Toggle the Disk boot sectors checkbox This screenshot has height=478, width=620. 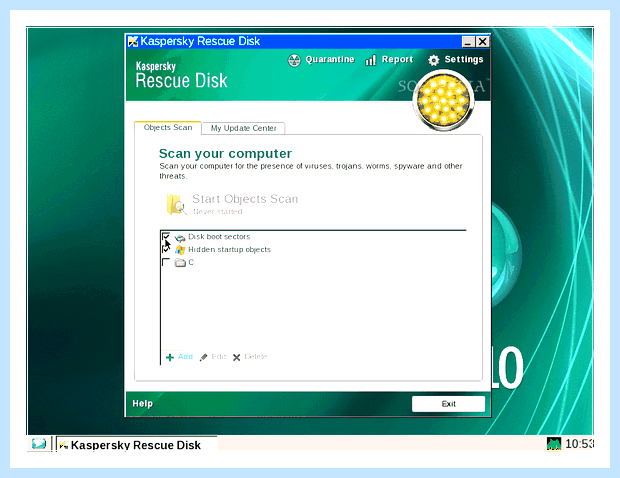tap(166, 236)
